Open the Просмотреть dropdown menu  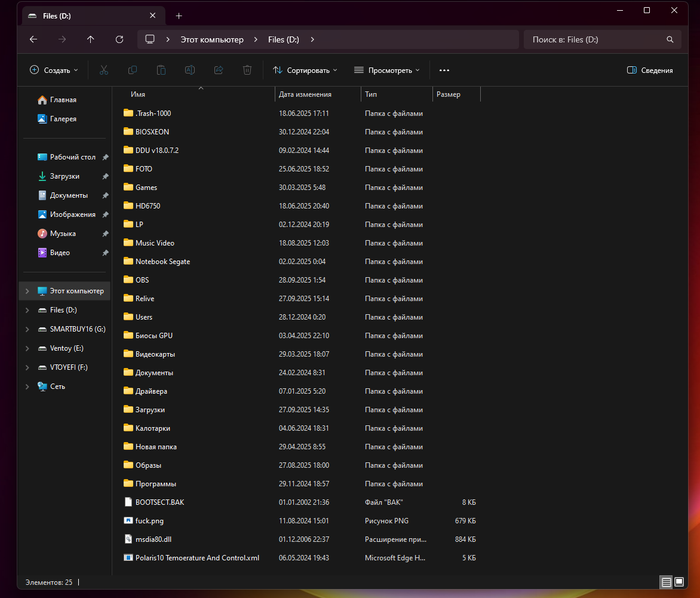tap(386, 70)
